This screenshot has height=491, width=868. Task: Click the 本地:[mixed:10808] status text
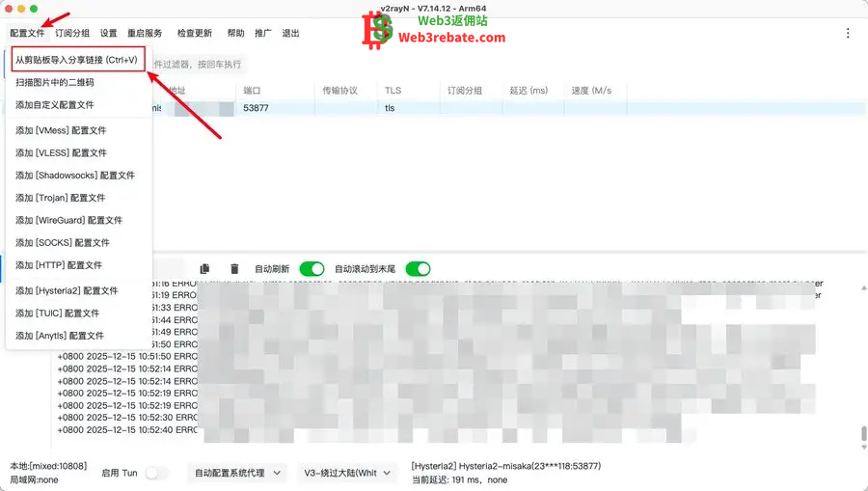click(48, 466)
